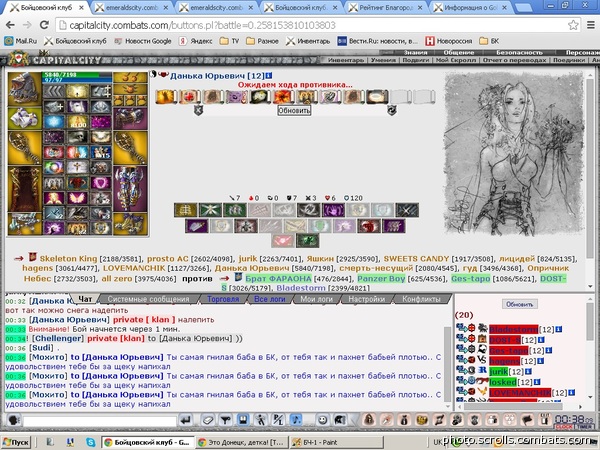Click the helmet equipment slot
The height and width of the screenshot is (450, 600).
tap(24, 89)
